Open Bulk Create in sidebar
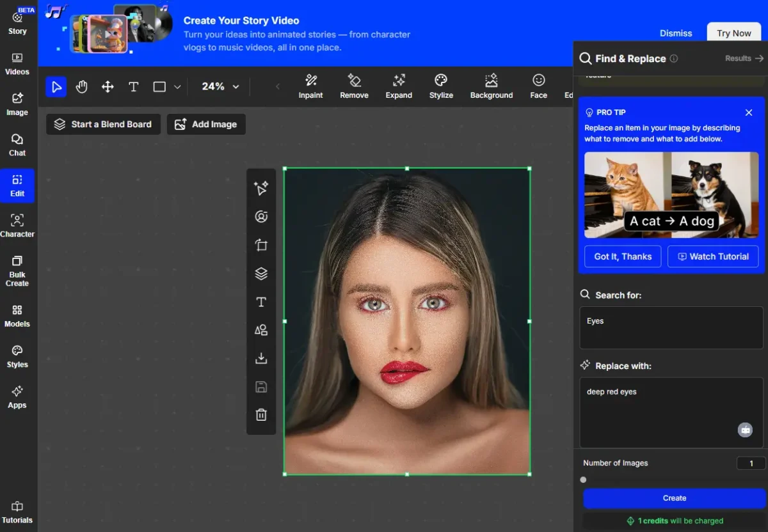Viewport: 768px width, 532px height. tap(17, 271)
